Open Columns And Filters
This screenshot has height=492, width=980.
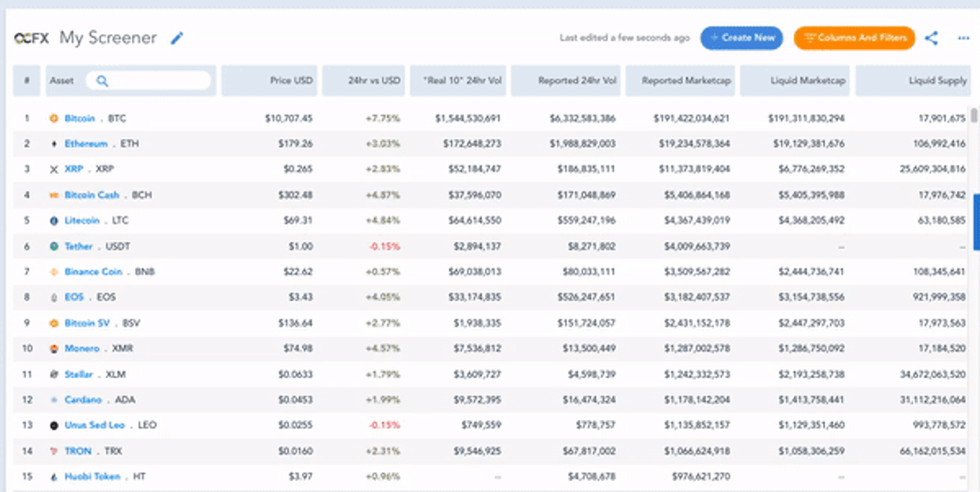[x=854, y=38]
